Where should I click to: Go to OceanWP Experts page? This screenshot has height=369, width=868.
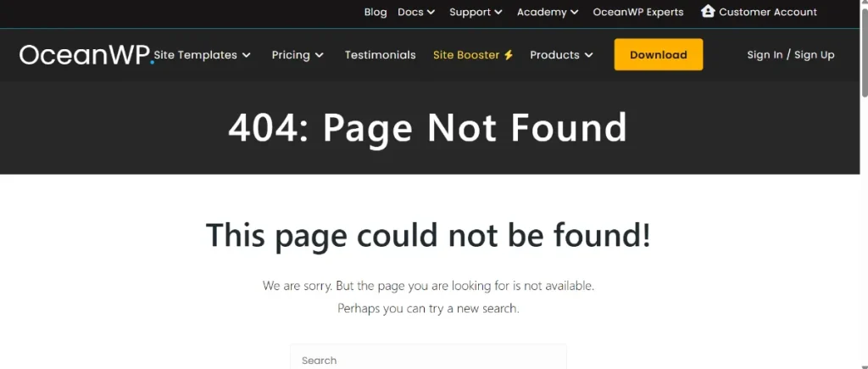tap(637, 12)
